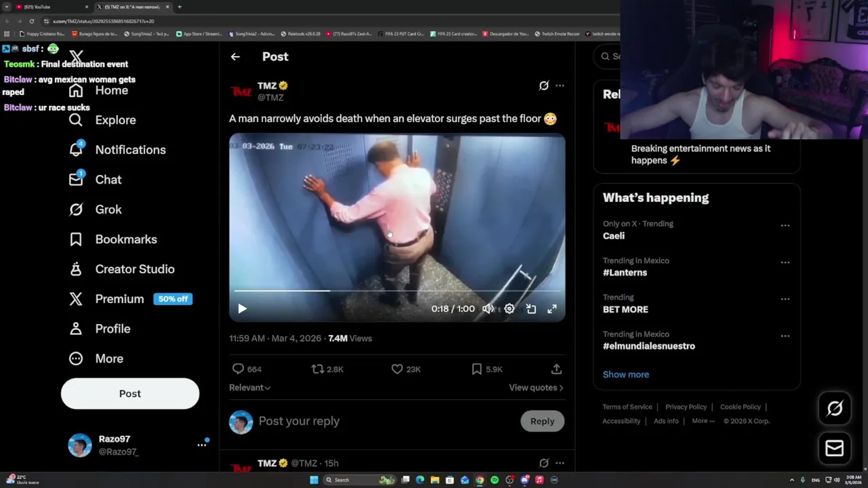Go back with the Post arrow
This screenshot has height=488, width=868.
[235, 57]
